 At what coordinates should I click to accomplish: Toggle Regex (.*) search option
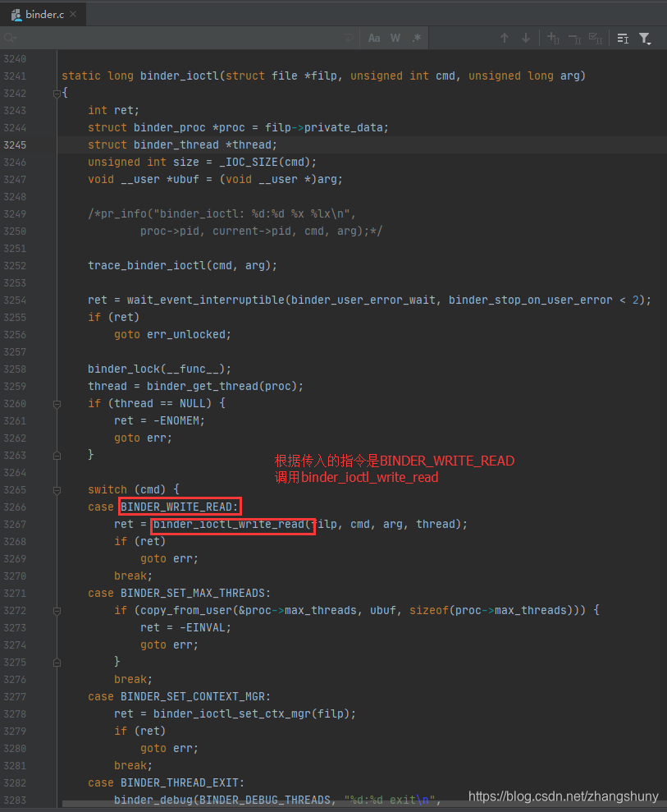[417, 38]
